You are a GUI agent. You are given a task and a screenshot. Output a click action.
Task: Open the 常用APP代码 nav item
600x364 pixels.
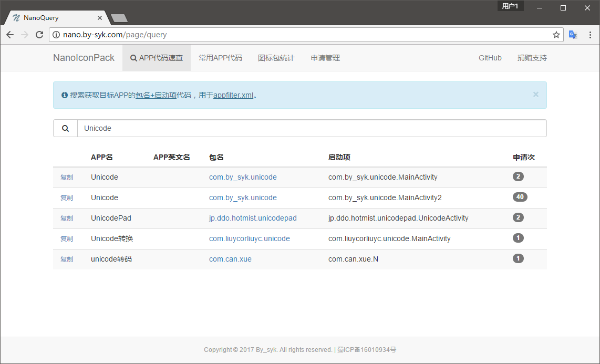coord(221,58)
